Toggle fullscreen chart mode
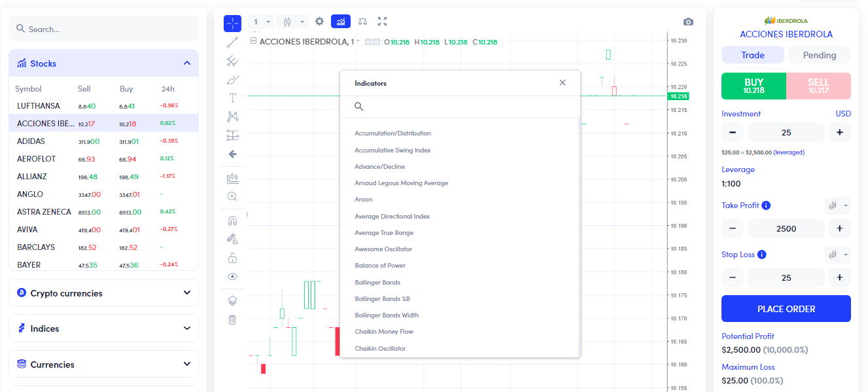 [383, 22]
